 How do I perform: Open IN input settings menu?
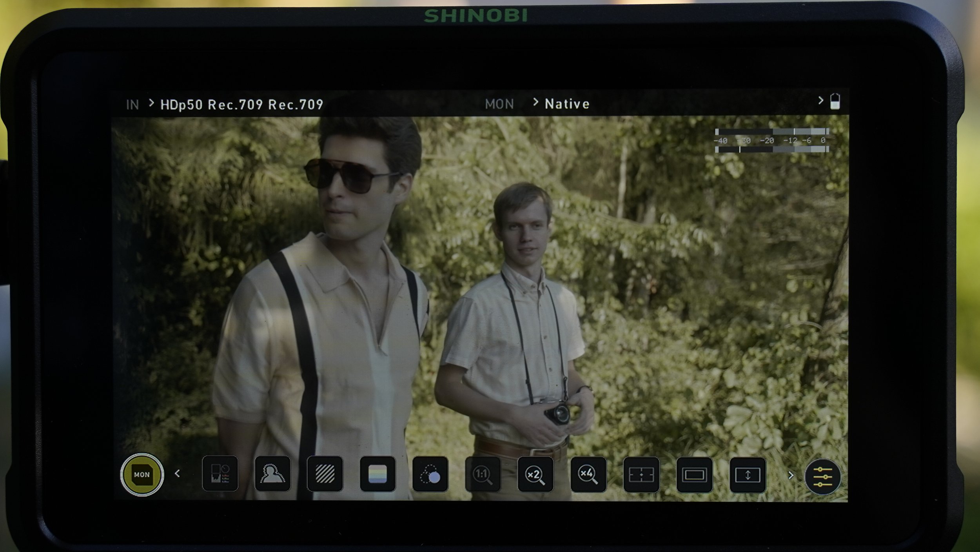(x=132, y=104)
